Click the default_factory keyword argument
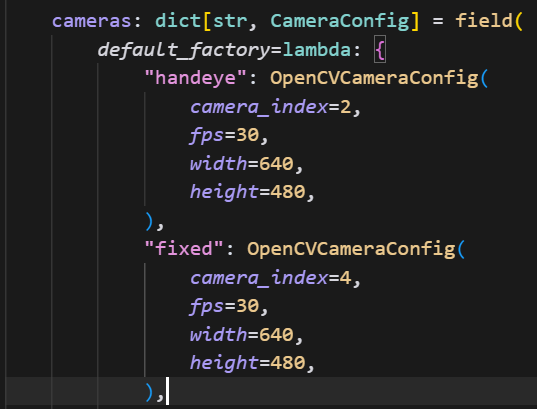Image resolution: width=537 pixels, height=409 pixels. click(184, 50)
